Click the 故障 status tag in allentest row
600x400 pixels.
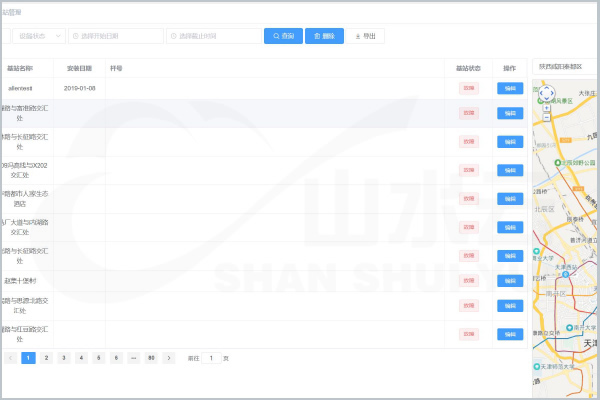[469, 88]
